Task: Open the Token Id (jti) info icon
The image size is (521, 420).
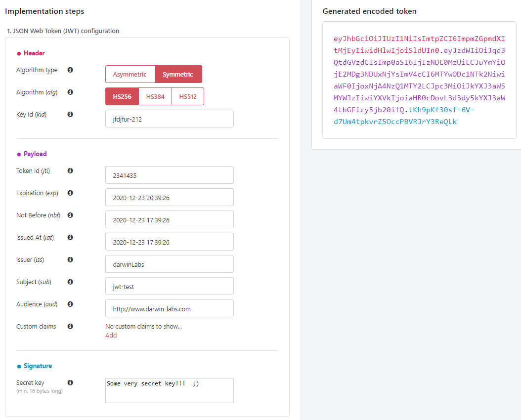Action: tap(70, 170)
